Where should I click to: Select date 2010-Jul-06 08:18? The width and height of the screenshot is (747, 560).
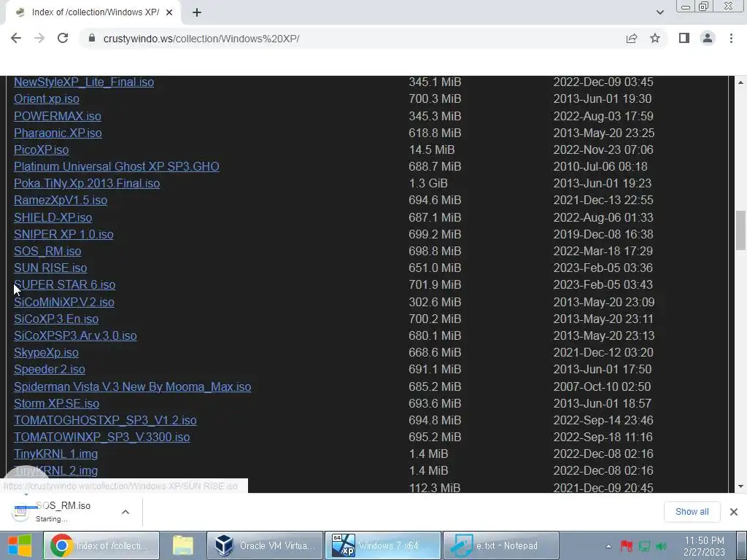coord(600,166)
